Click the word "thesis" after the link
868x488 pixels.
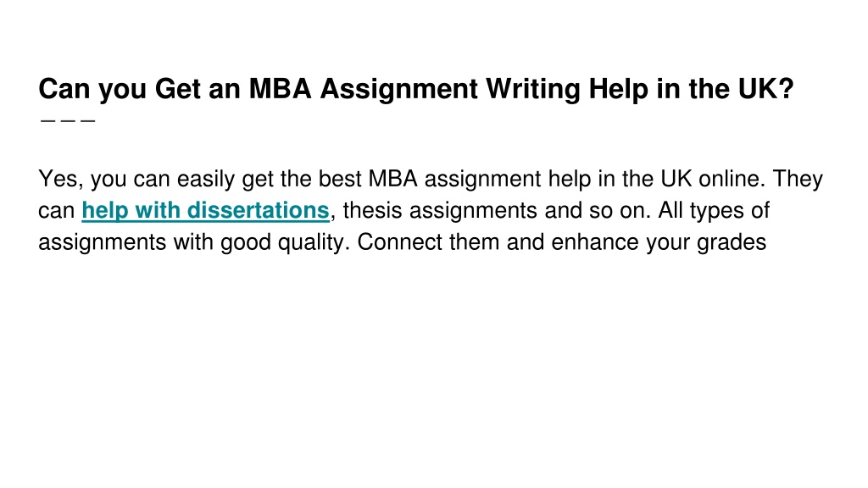373,211
